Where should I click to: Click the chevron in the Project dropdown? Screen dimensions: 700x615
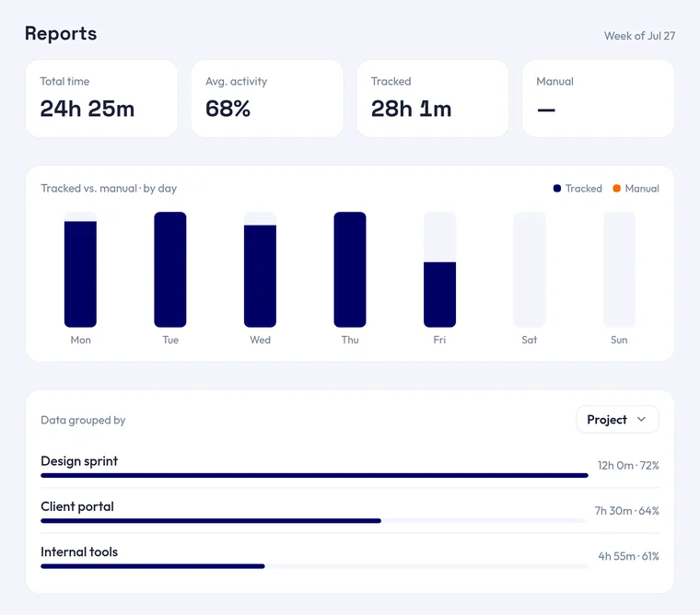tap(642, 419)
